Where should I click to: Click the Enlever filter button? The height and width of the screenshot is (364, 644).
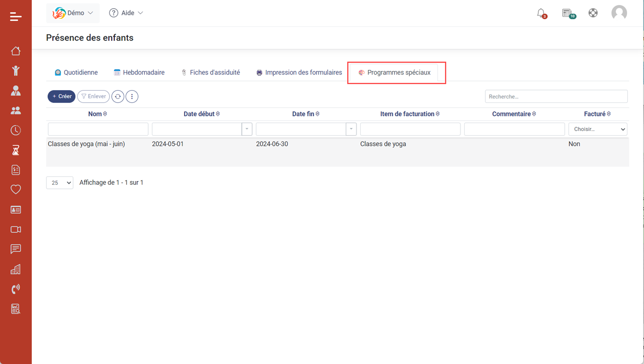coord(93,97)
